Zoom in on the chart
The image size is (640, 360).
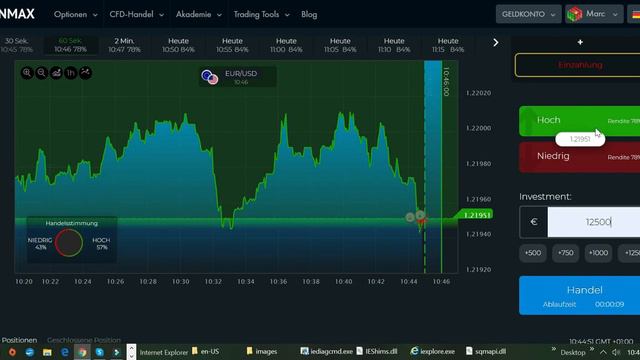point(27,73)
